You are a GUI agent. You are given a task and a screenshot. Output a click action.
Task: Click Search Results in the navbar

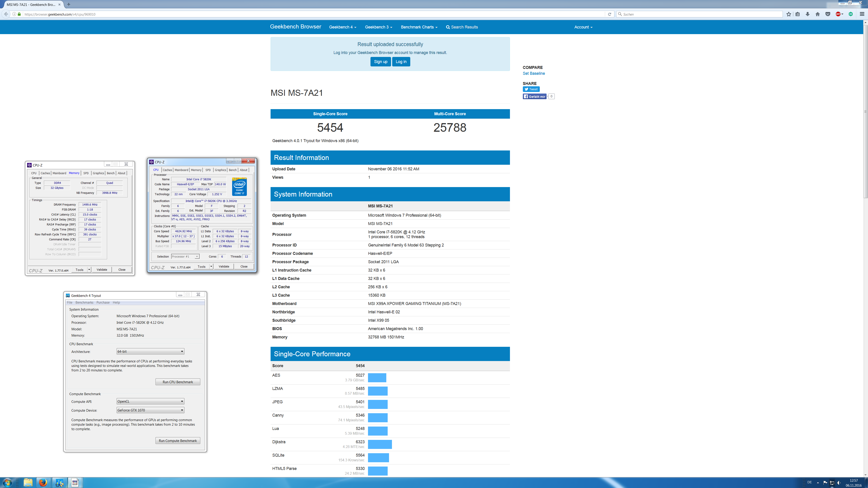pyautogui.click(x=462, y=27)
